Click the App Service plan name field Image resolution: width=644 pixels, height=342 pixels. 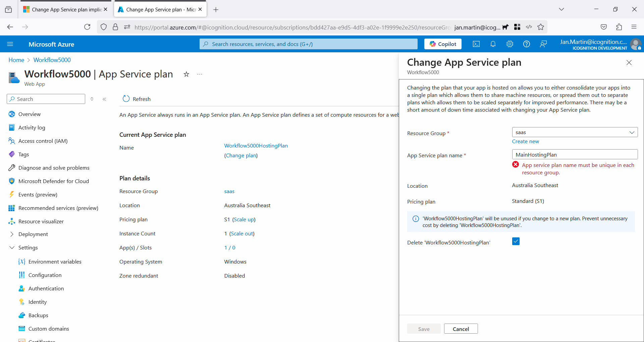pos(575,155)
